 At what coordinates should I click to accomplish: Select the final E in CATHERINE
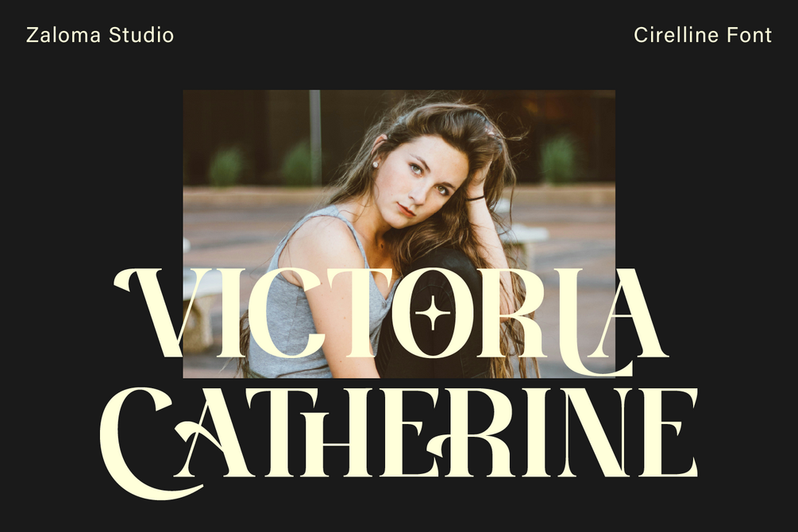(x=669, y=433)
